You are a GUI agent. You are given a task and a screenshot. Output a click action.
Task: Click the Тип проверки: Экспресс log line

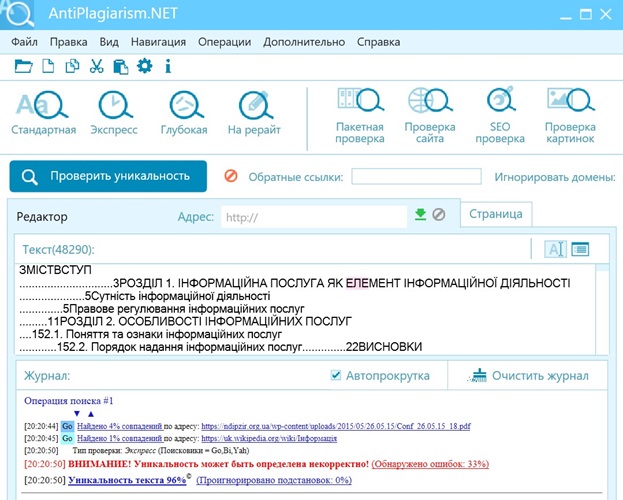(x=161, y=451)
